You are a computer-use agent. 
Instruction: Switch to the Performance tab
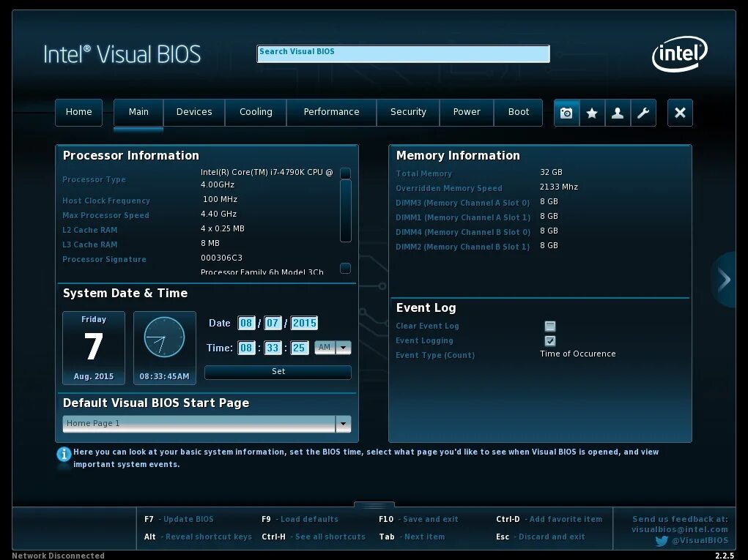tap(332, 113)
